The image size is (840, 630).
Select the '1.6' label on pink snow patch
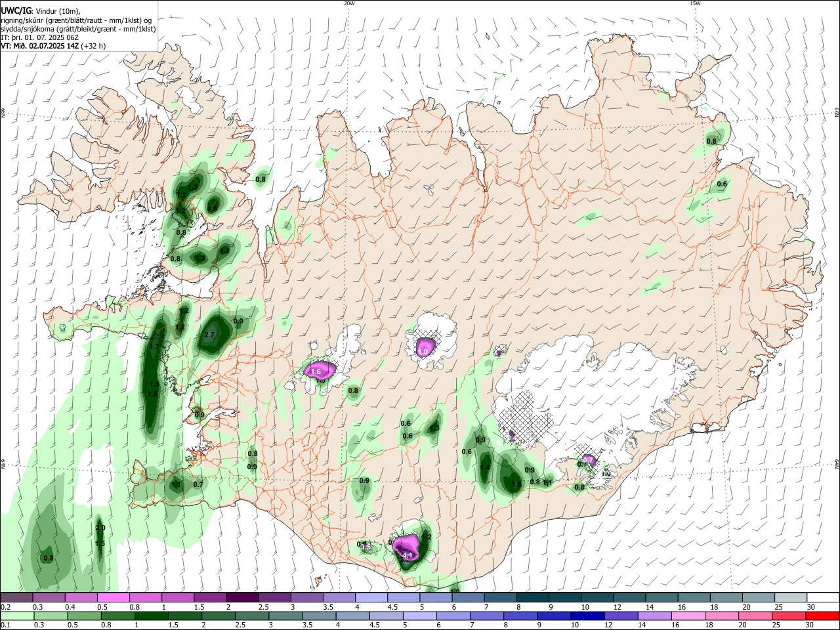[x=315, y=371]
